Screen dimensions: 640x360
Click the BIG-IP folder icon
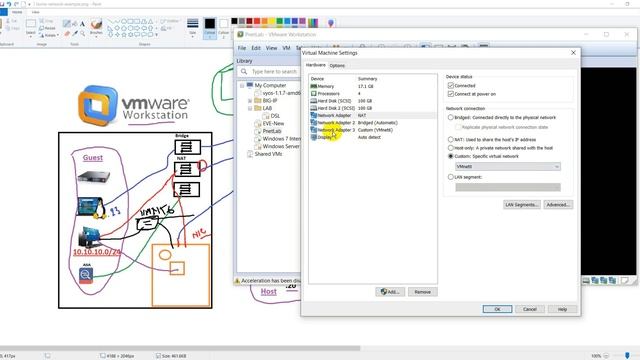point(258,100)
